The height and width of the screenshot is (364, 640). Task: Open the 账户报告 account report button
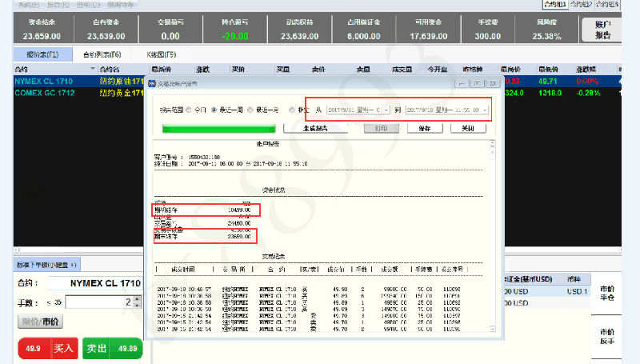[602, 30]
